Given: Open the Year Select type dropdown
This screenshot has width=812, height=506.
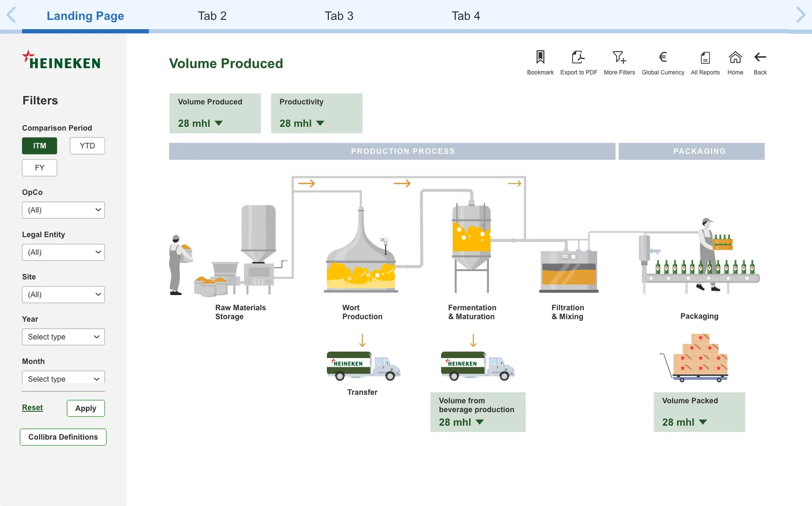Looking at the screenshot, I should 63,337.
